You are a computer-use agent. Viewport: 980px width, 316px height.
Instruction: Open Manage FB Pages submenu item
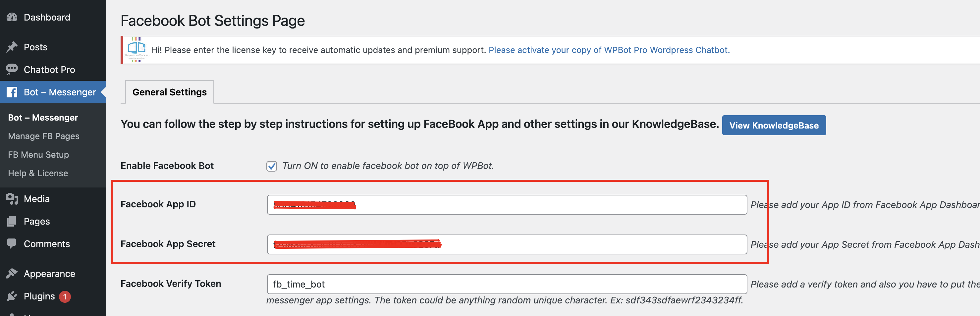[44, 136]
